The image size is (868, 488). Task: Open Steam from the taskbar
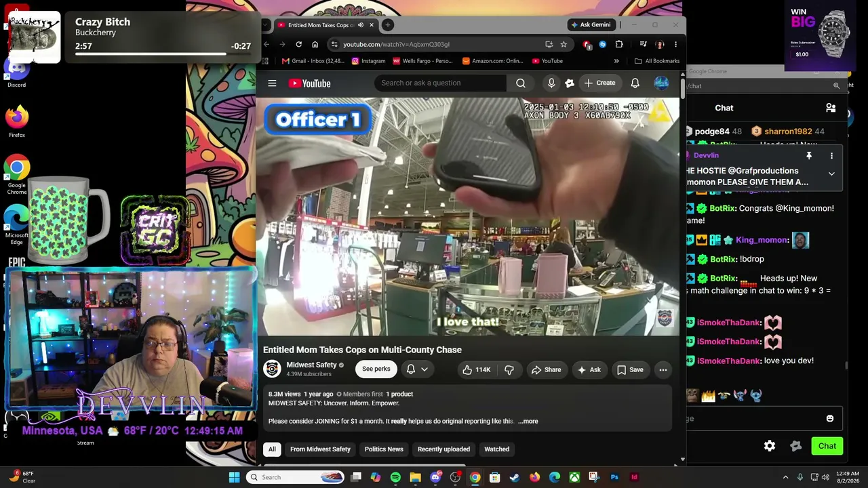tap(515, 477)
